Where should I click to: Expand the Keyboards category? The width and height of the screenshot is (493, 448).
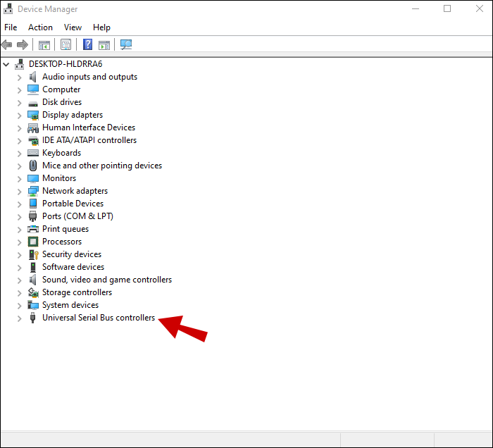point(19,154)
